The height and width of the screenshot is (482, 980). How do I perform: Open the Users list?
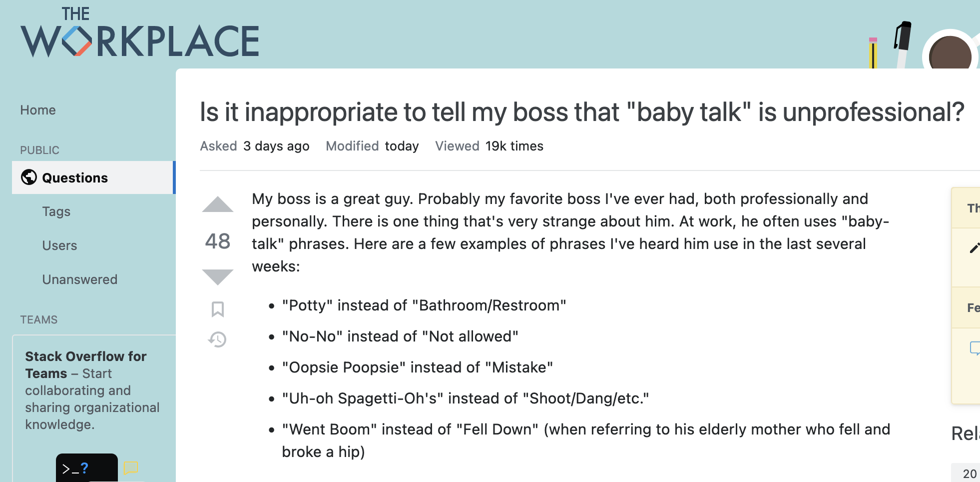pyautogui.click(x=59, y=245)
